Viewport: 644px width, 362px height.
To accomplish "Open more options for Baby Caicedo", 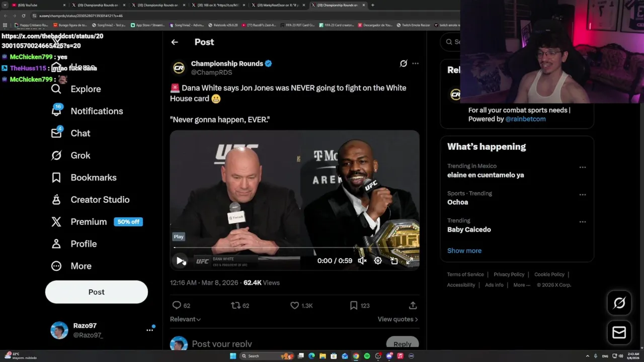I will (583, 222).
